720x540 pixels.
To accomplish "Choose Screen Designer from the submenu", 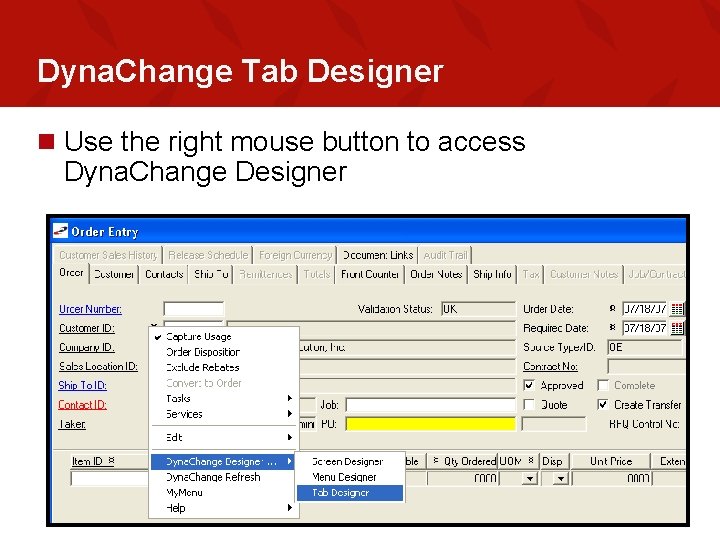I will coord(350,461).
